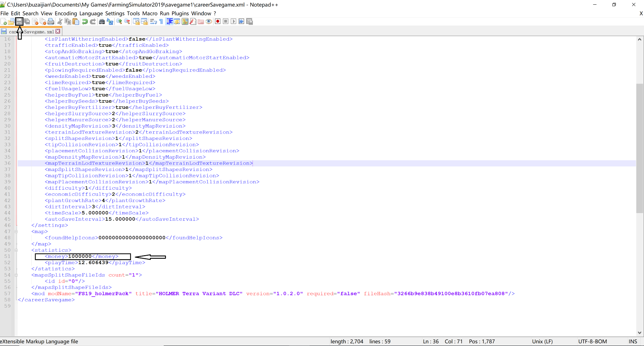Image resolution: width=644 pixels, height=346 pixels.
Task: Click the X at menu bar right end
Action: [x=641, y=13]
